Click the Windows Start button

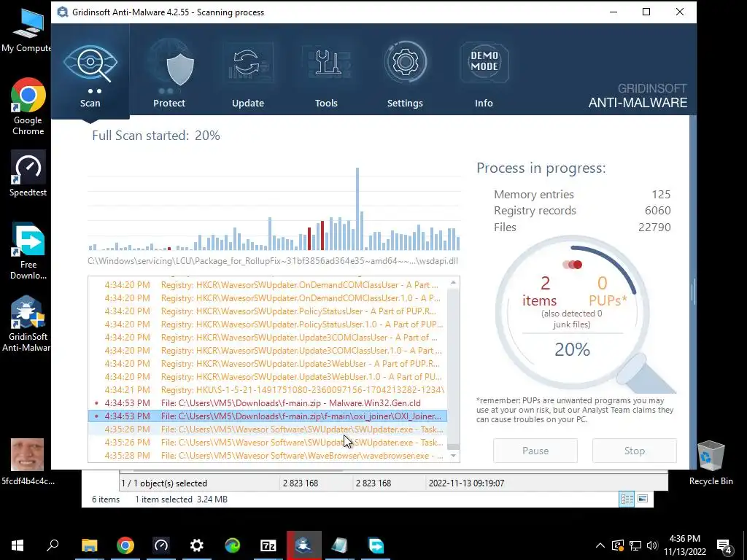(18, 545)
